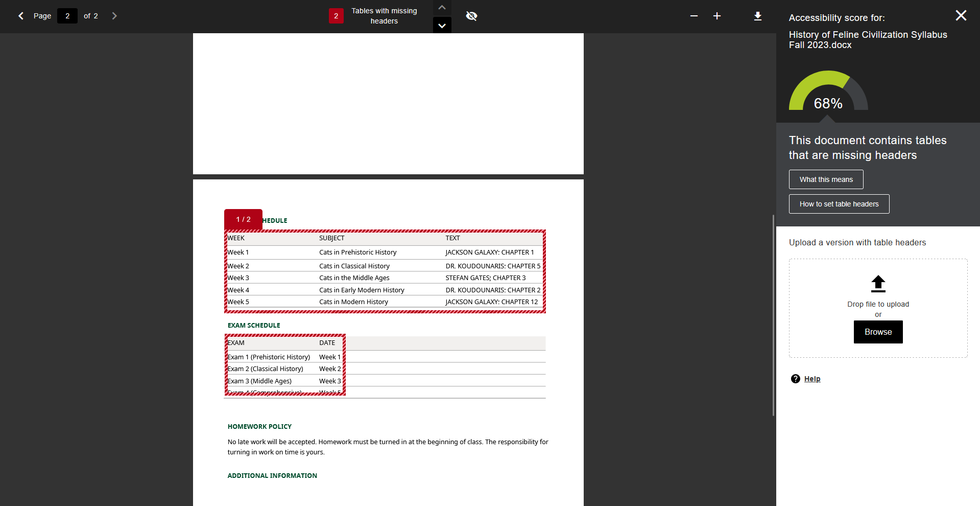Click the upload arrow icon in drop zone
The image size is (980, 506).
pyautogui.click(x=877, y=284)
